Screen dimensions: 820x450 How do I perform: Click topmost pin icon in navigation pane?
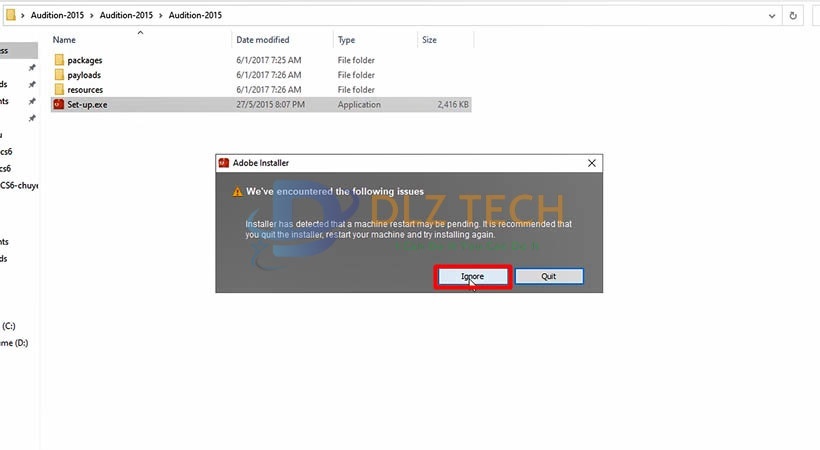click(x=32, y=68)
